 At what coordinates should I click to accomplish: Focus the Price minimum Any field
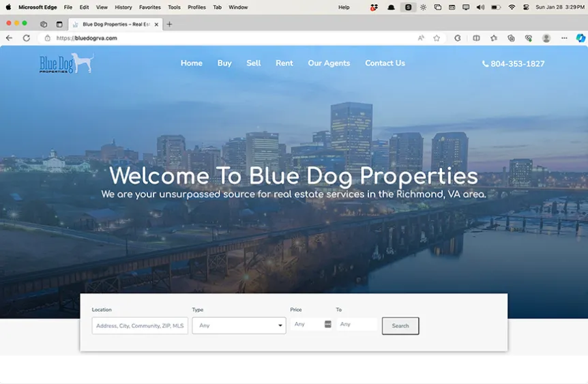(311, 324)
